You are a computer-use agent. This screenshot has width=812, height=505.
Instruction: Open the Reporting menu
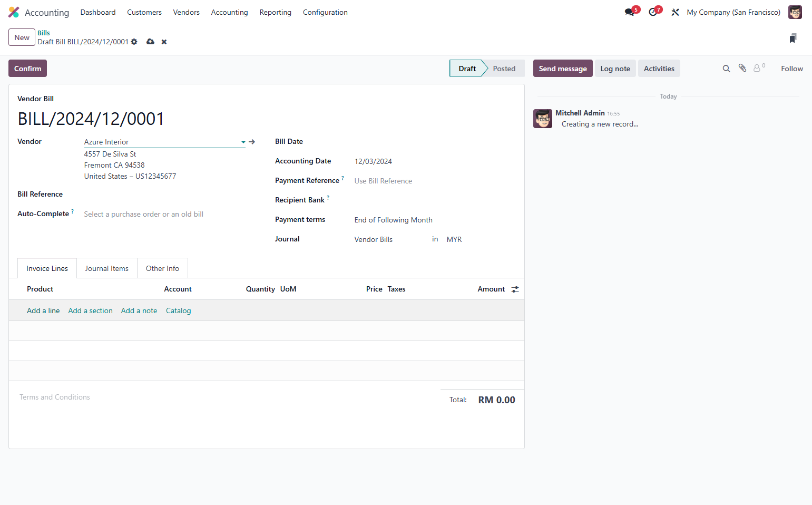click(x=275, y=12)
